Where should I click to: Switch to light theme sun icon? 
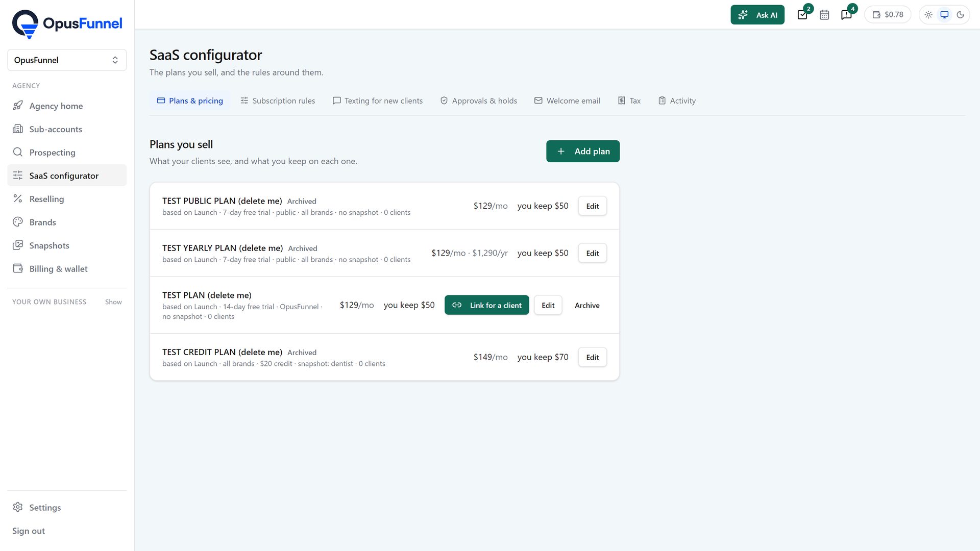point(928,15)
